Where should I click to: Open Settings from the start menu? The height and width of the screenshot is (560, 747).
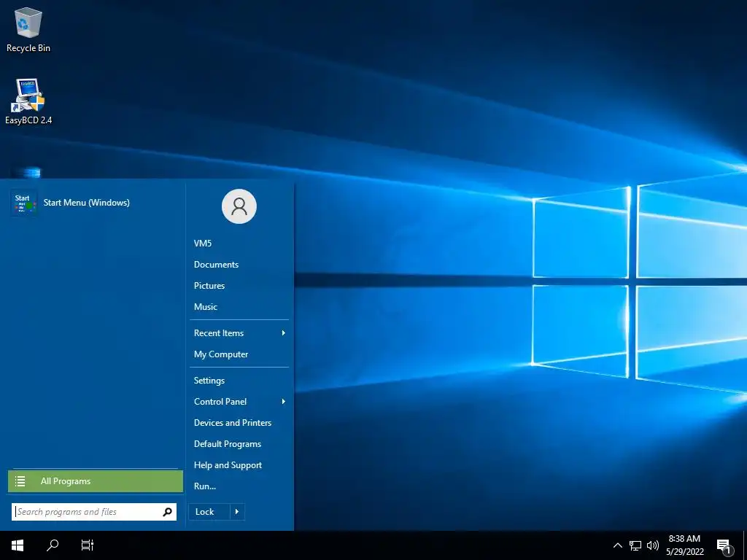(209, 381)
